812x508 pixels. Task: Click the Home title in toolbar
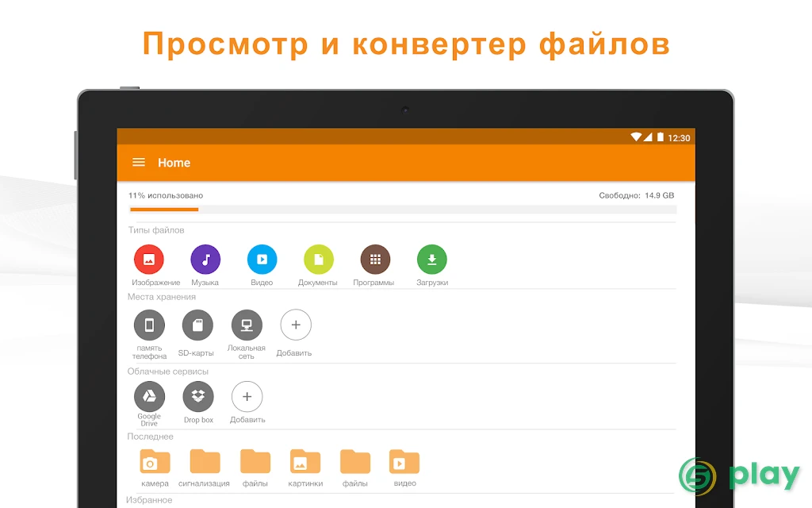point(174,163)
